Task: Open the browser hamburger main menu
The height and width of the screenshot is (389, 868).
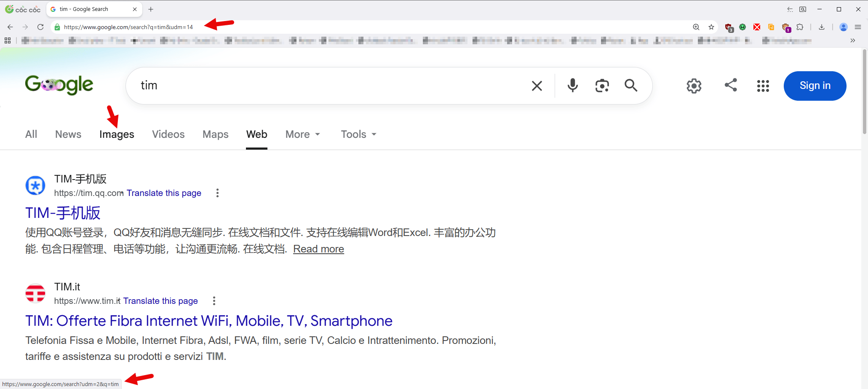Action: tap(858, 27)
